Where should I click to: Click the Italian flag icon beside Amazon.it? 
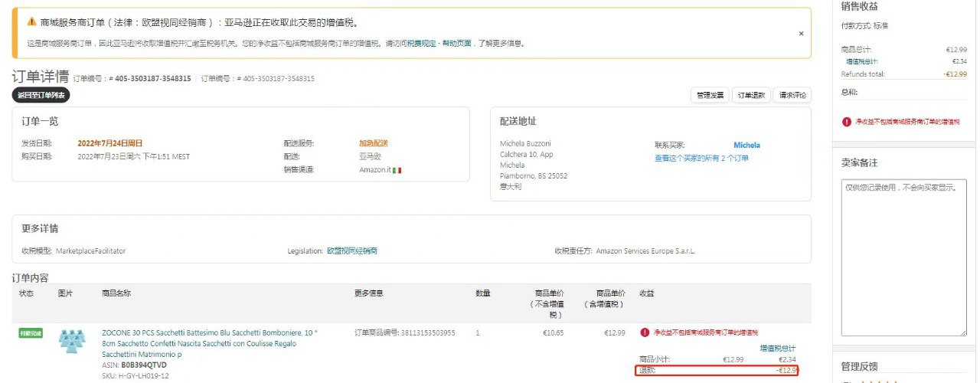click(397, 169)
